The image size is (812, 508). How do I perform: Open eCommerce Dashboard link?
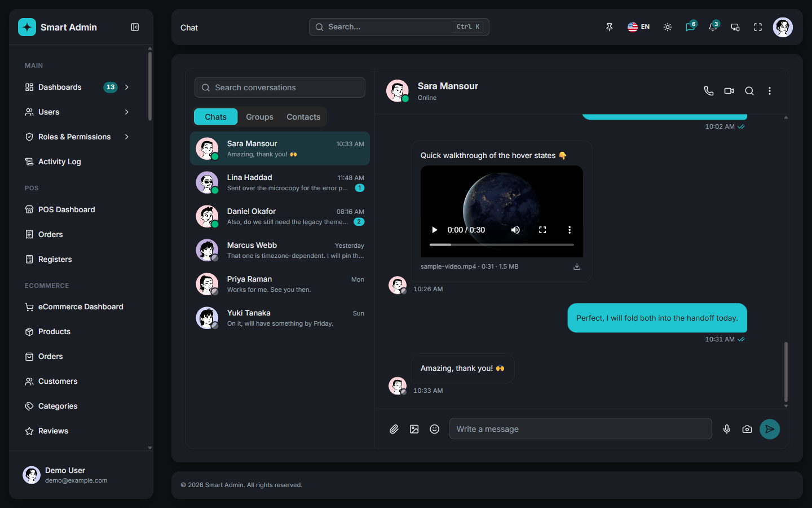coord(78,306)
